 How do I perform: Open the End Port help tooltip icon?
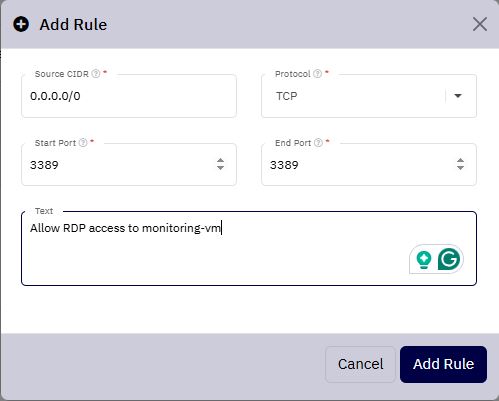pyautogui.click(x=318, y=143)
